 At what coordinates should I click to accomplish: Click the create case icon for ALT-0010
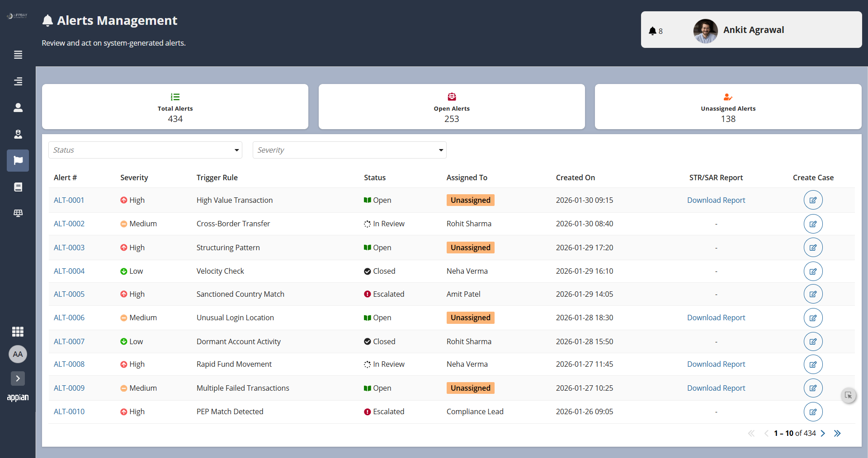pos(813,411)
